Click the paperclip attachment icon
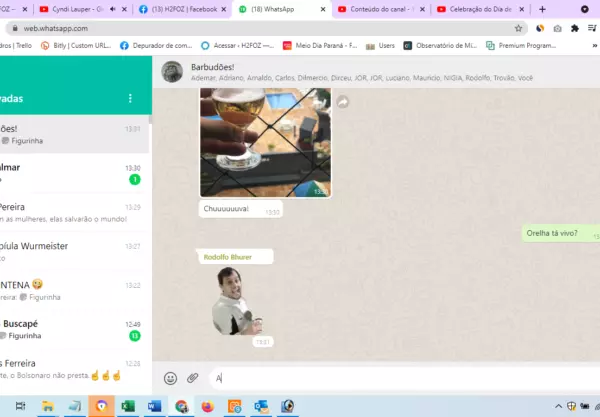600x417 pixels. click(x=193, y=378)
